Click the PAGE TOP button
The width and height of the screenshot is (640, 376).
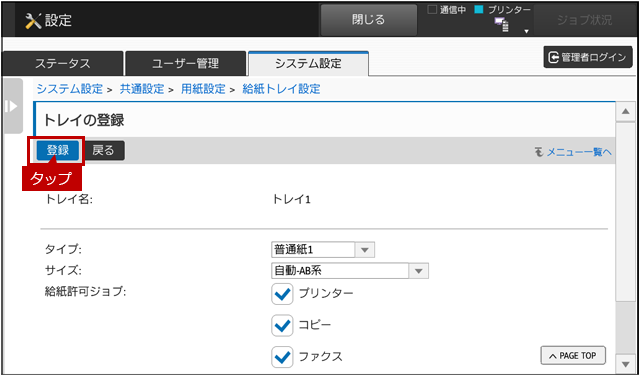[x=573, y=356]
